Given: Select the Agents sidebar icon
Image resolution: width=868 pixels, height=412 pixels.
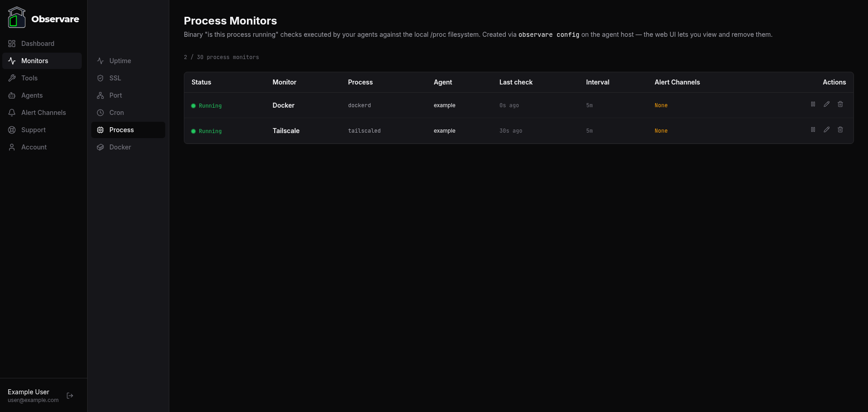Looking at the screenshot, I should (12, 95).
